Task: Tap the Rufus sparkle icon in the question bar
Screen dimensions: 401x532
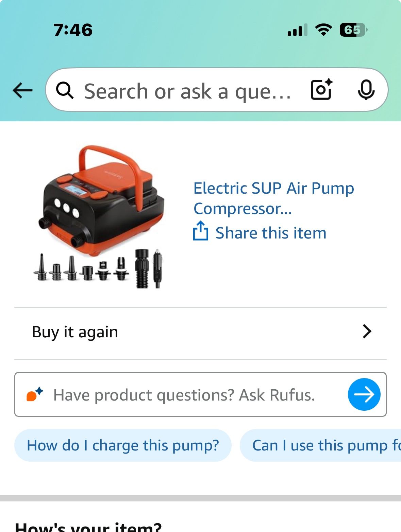Action: 36,394
